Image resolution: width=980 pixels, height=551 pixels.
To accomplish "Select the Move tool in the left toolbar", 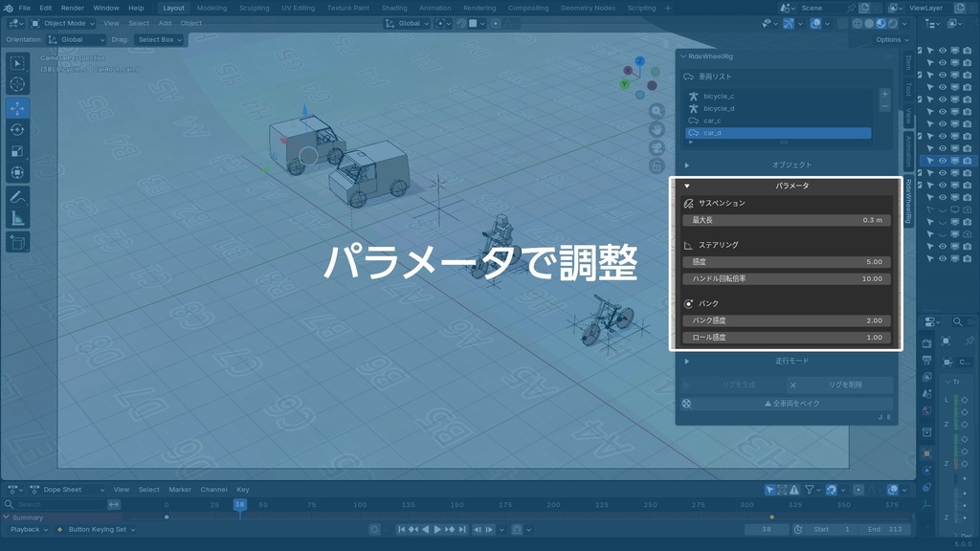I will (x=17, y=109).
